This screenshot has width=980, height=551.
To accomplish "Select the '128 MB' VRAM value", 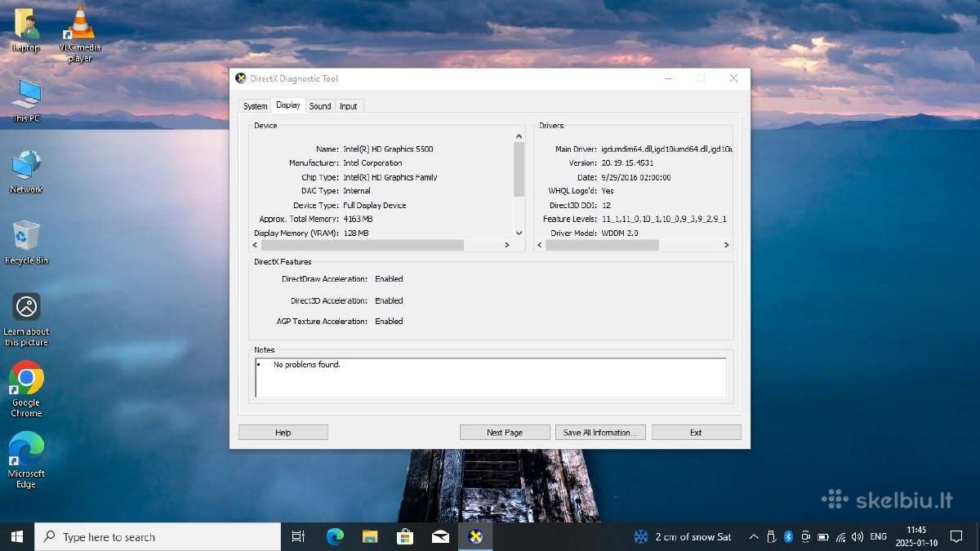I will 356,233.
